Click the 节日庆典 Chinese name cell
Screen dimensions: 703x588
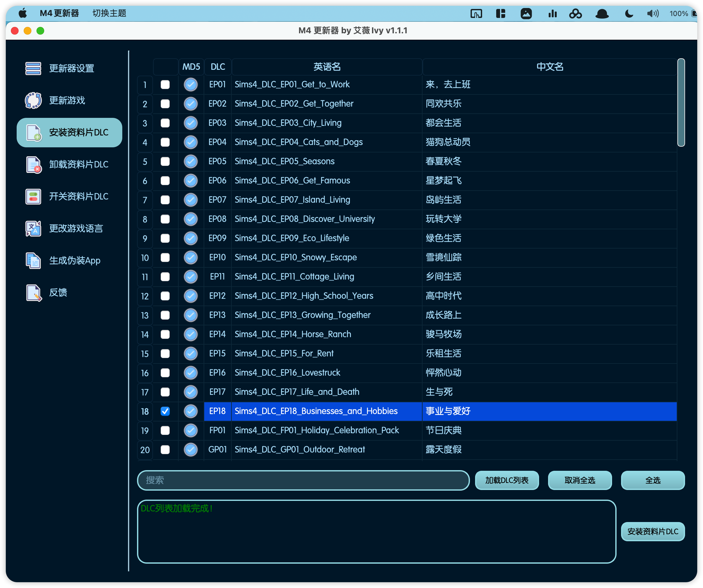[549, 430]
